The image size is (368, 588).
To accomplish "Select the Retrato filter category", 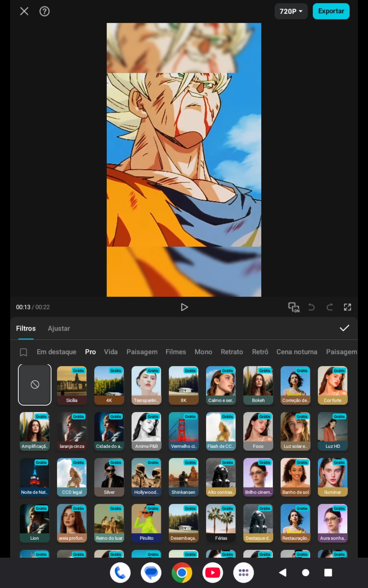I will click(232, 352).
